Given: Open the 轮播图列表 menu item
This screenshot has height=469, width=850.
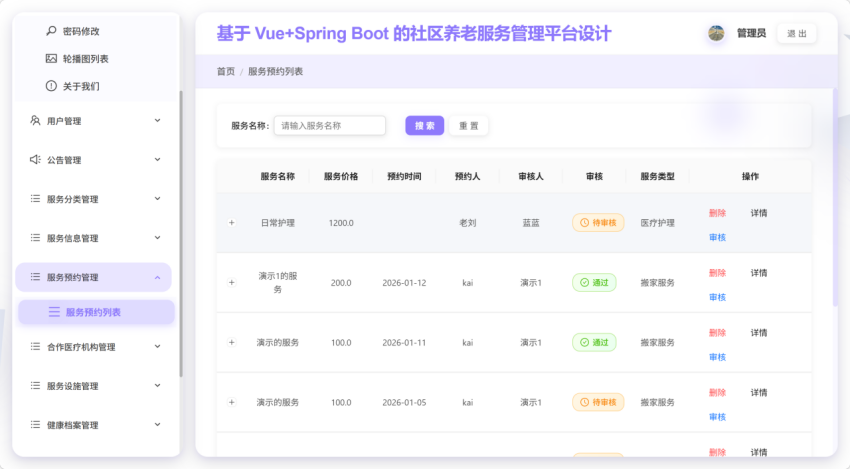Looking at the screenshot, I should tap(86, 59).
